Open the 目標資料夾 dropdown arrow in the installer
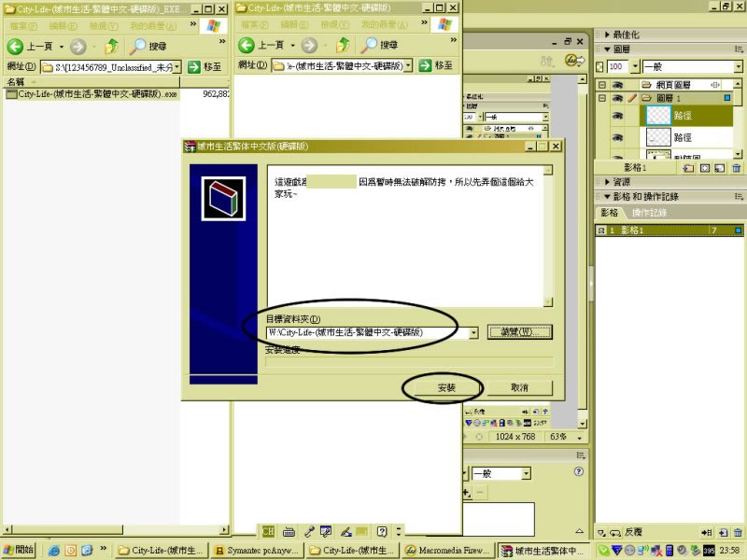The height and width of the screenshot is (560, 747). (473, 333)
